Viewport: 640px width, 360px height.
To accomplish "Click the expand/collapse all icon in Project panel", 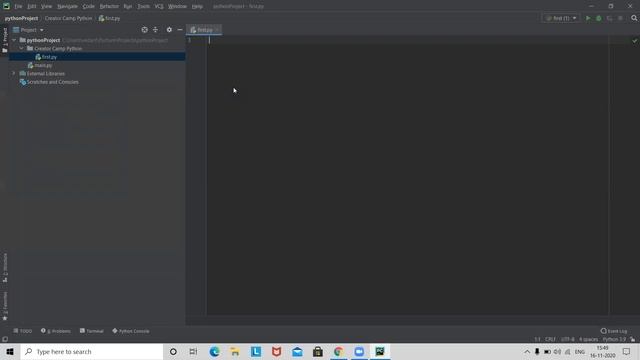I will (x=156, y=30).
